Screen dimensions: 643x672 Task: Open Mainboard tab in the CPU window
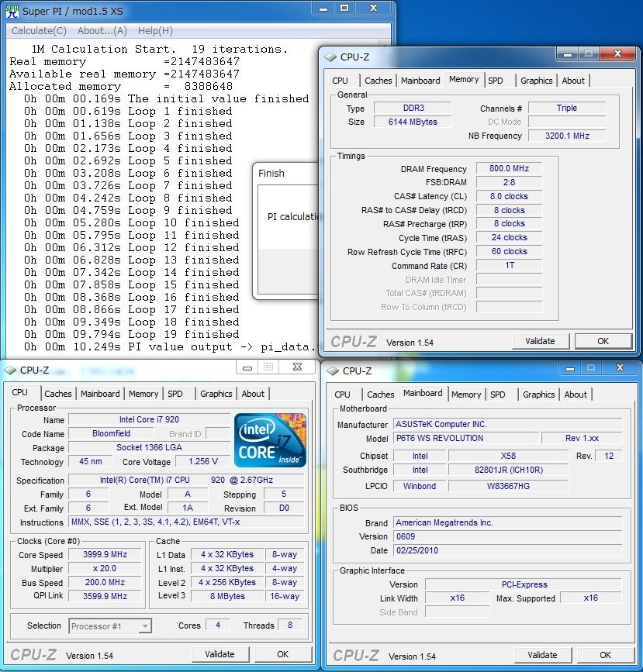click(x=100, y=394)
